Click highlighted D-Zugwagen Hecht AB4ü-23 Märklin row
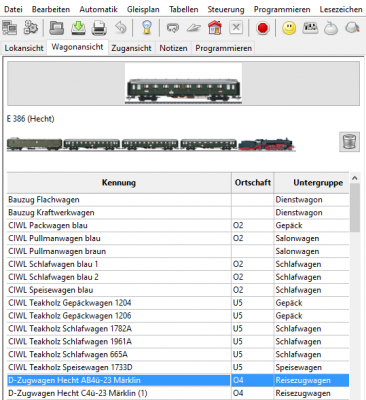 click(x=178, y=380)
